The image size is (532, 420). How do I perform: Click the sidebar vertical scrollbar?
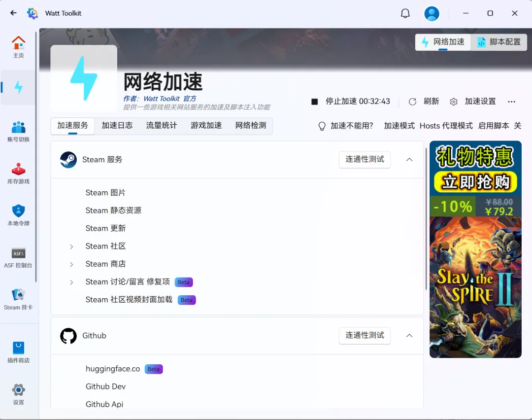35,157
